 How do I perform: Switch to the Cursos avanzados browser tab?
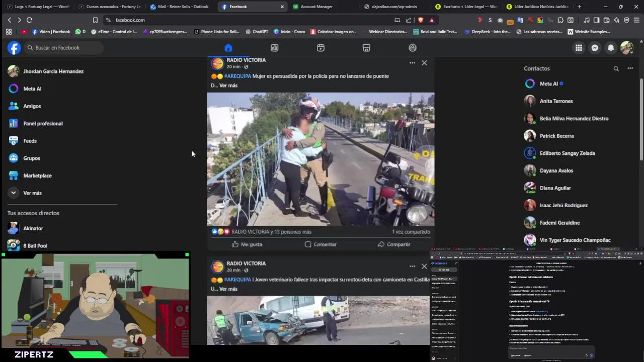[x=110, y=7]
